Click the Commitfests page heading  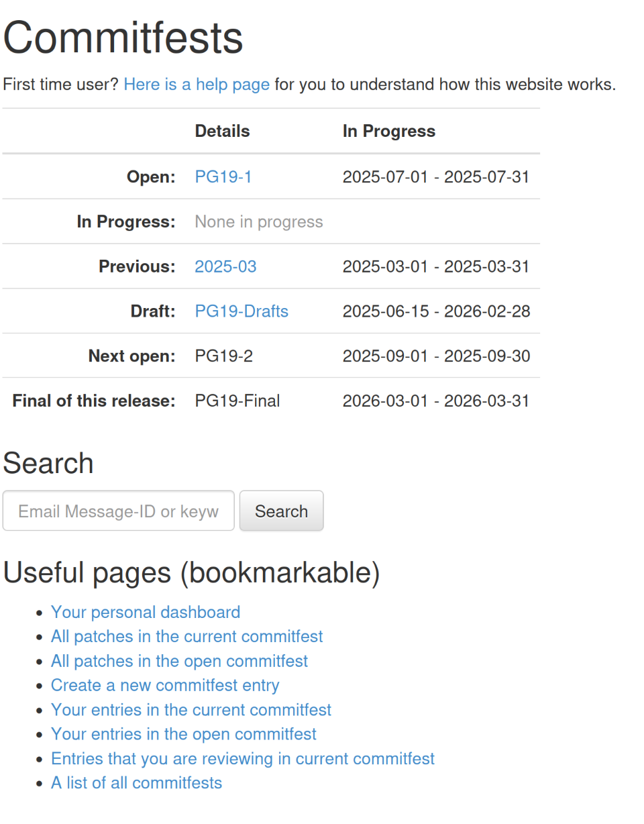coord(123,38)
